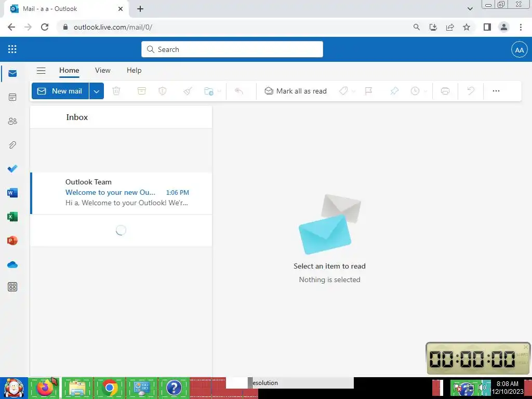Open Calendar in the left sidebar
This screenshot has height=399, width=532.
[x=12, y=97]
